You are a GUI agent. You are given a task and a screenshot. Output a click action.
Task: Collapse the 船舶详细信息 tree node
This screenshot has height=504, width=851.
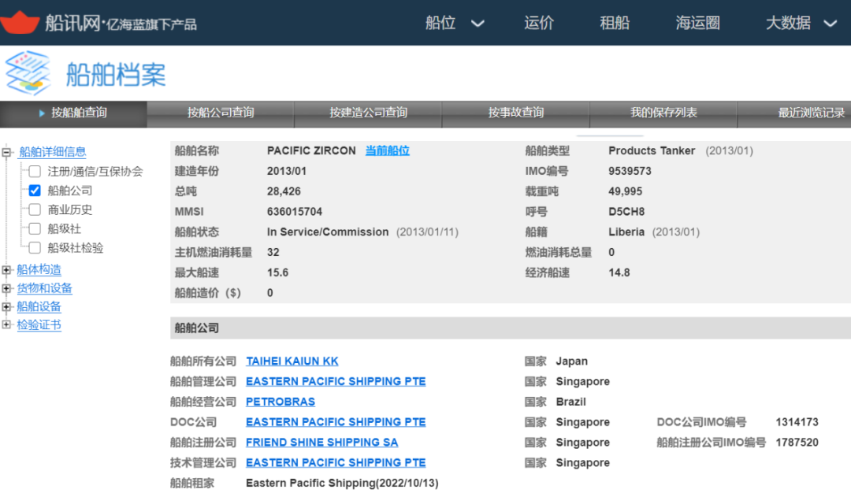click(x=7, y=152)
